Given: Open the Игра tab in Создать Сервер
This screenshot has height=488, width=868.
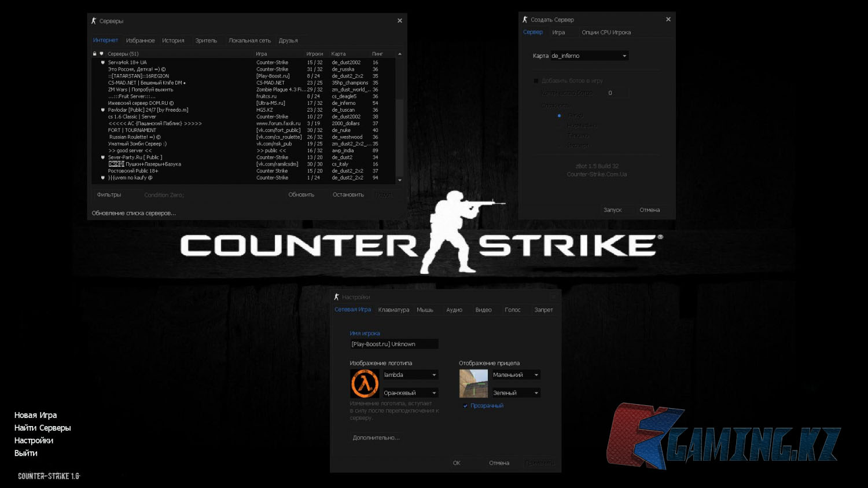Looking at the screenshot, I should 558,32.
